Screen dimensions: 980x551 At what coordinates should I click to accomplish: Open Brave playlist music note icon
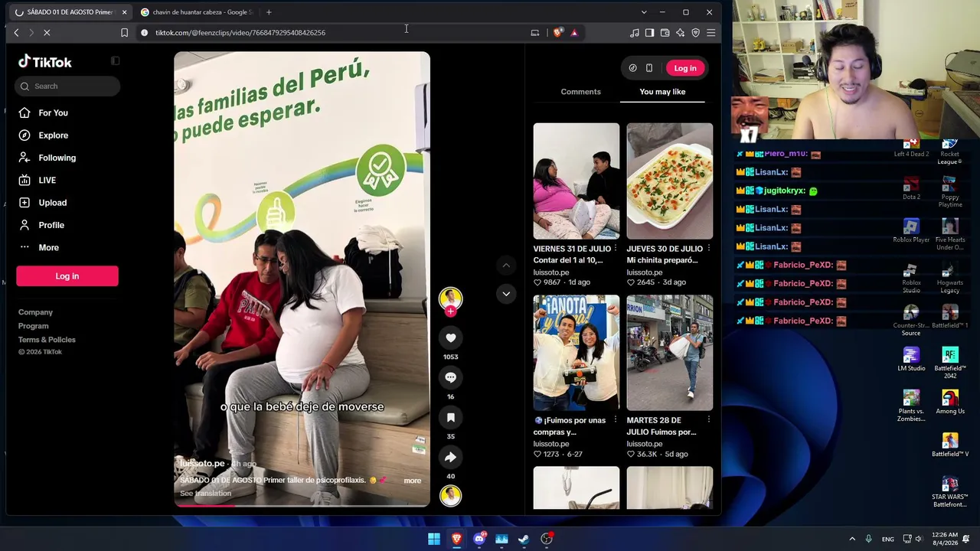pyautogui.click(x=634, y=32)
